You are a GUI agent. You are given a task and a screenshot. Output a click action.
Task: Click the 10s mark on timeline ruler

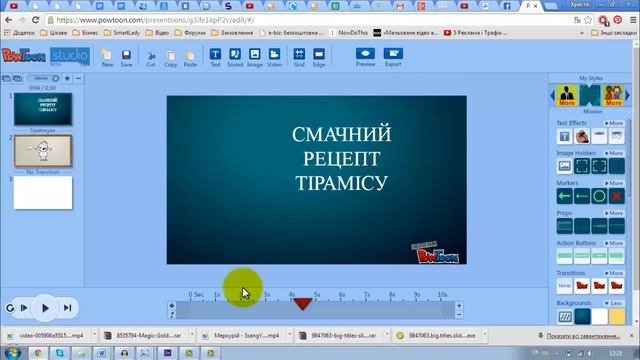(x=442, y=294)
